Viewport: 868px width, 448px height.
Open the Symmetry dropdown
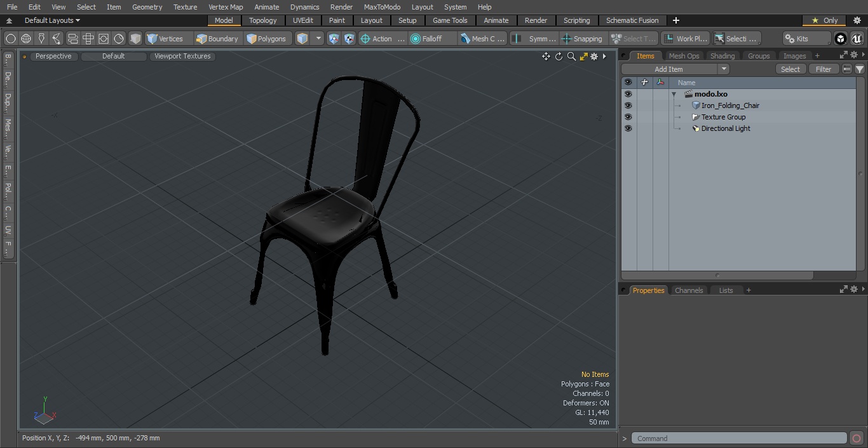(x=534, y=39)
